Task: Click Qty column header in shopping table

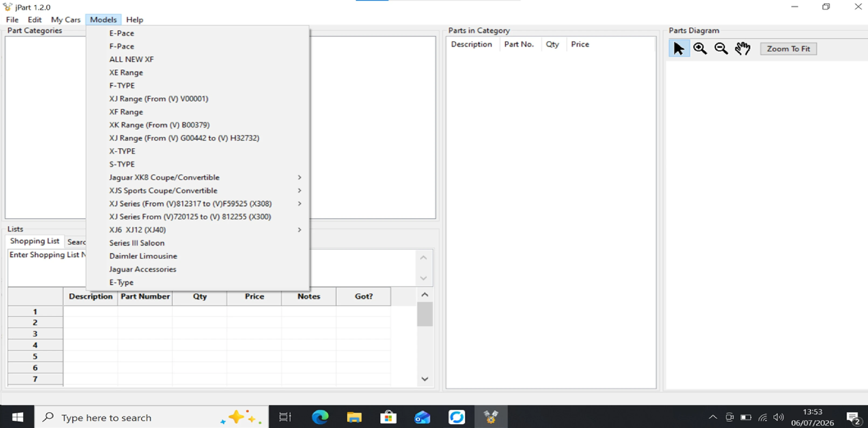Action: tap(200, 296)
